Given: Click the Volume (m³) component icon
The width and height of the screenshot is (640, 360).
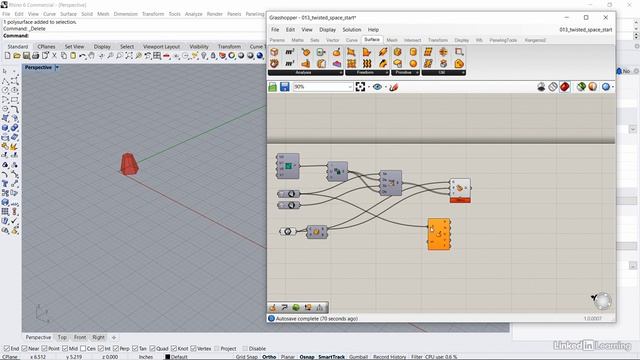Looking at the screenshot, I should [x=290, y=64].
